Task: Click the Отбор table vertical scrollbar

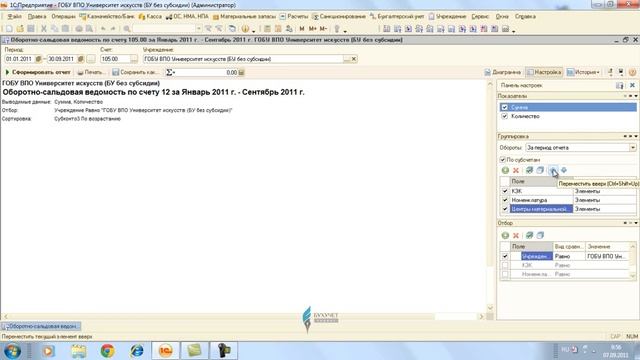Action: 633,261
